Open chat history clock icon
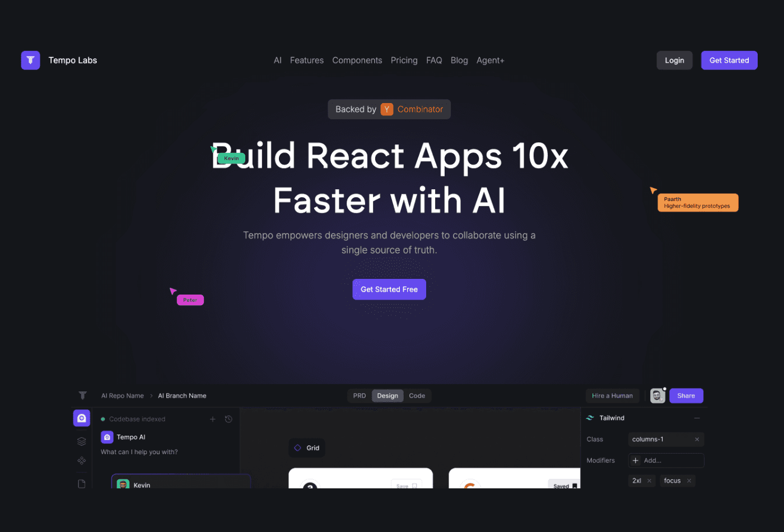Image resolution: width=784 pixels, height=532 pixels. pos(228,419)
